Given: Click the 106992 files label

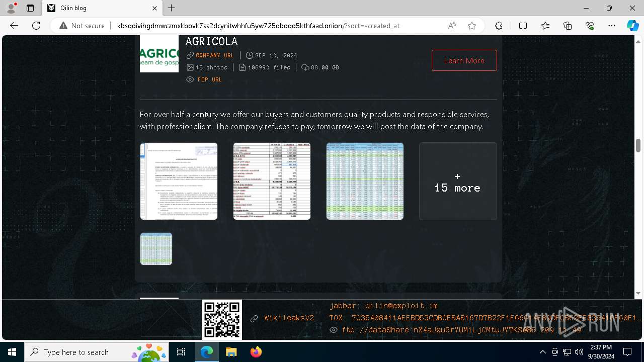Looking at the screenshot, I should point(269,67).
